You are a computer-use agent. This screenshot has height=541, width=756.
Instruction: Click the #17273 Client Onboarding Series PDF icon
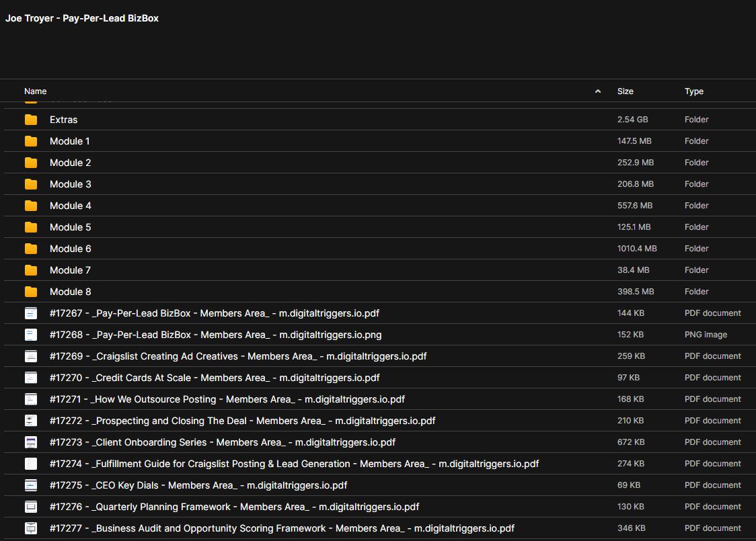pyautogui.click(x=31, y=442)
